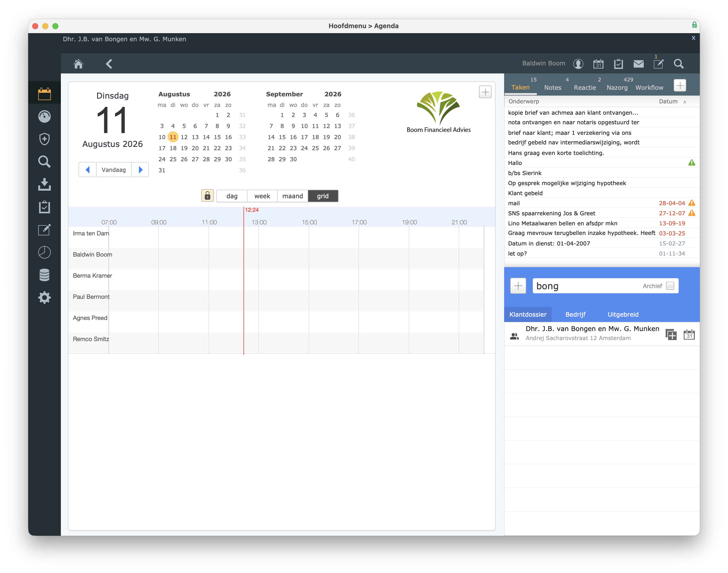Go to the Home icon in toolbar
Image resolution: width=728 pixels, height=573 pixels.
tap(78, 64)
